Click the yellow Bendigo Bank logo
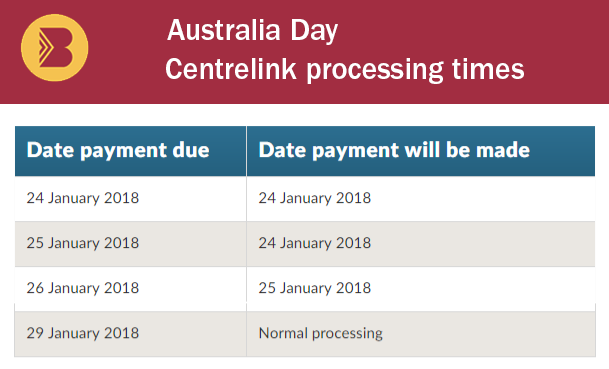Screen dimensions: 609x369 [54, 48]
